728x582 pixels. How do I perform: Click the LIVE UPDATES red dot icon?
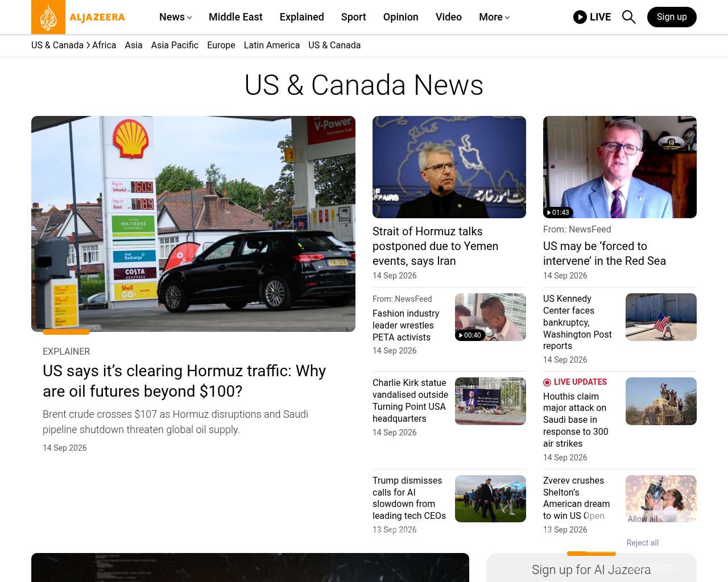point(547,383)
